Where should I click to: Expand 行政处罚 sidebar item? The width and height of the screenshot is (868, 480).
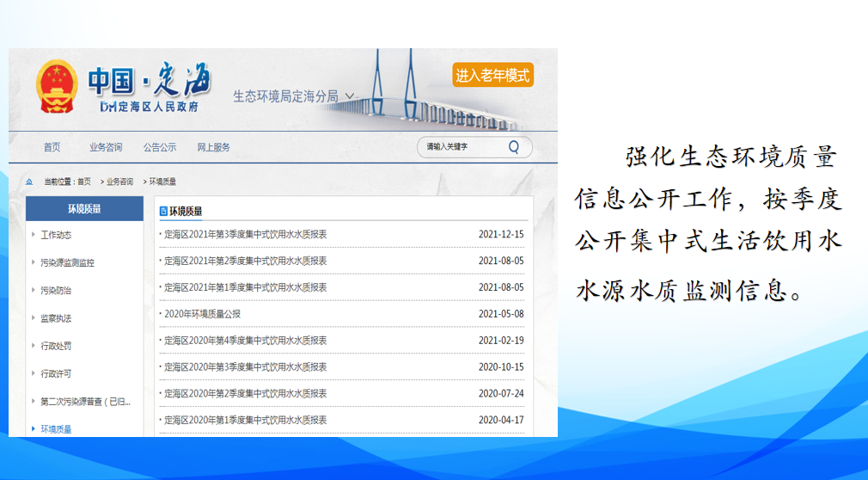pos(56,346)
